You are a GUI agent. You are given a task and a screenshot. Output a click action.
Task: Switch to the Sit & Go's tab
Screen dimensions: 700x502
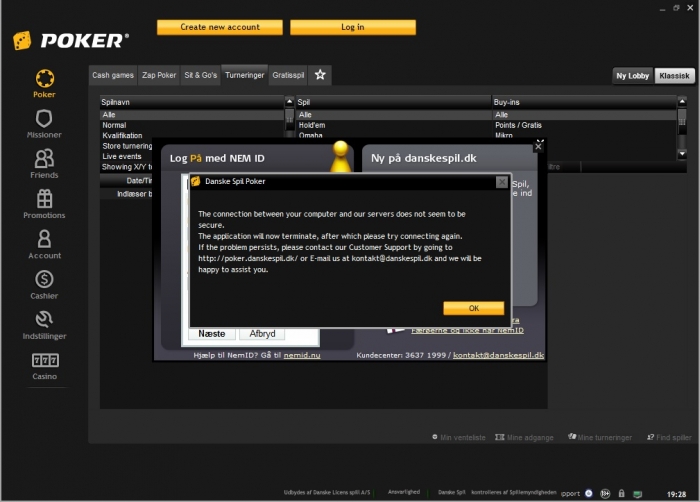click(200, 75)
